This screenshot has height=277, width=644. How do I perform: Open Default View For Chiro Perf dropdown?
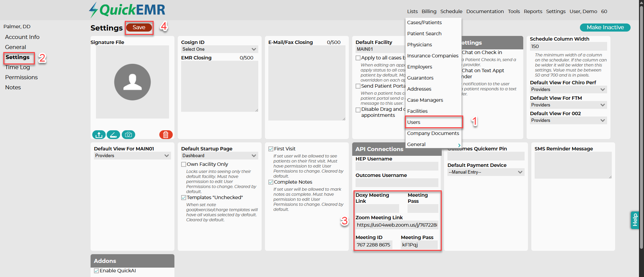point(569,90)
